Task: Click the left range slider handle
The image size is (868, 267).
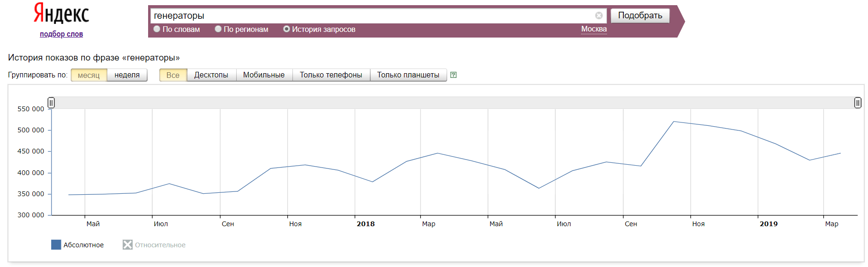Action: click(x=51, y=102)
